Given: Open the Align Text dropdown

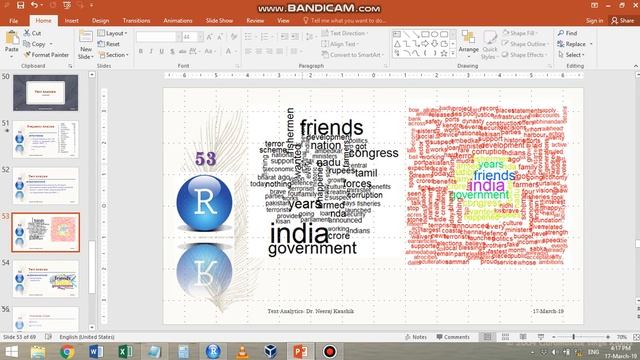Looking at the screenshot, I should coord(340,44).
